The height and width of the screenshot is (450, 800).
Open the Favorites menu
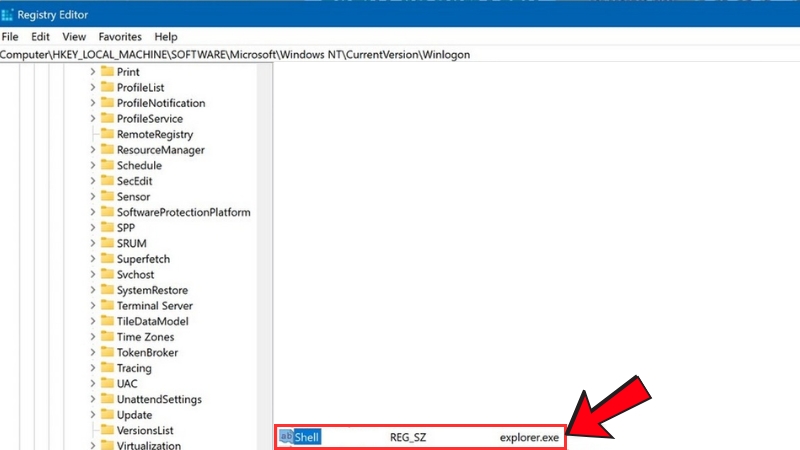(x=120, y=37)
